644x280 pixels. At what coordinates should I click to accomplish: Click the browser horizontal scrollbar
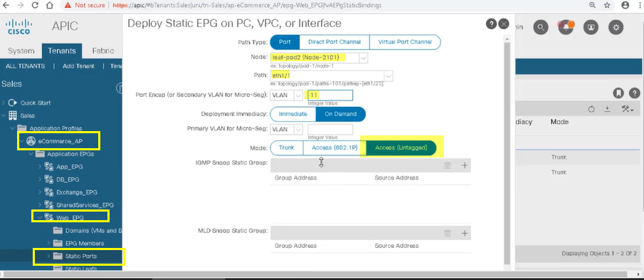316,274
